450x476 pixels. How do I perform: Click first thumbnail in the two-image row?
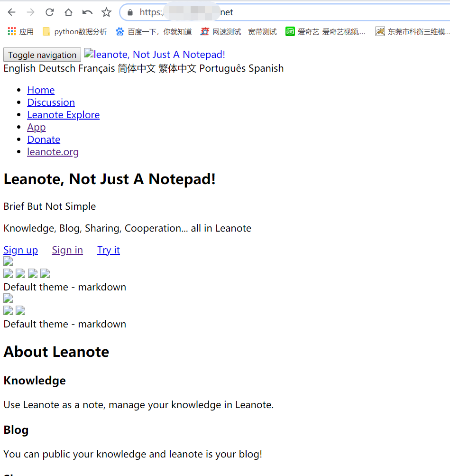8,310
